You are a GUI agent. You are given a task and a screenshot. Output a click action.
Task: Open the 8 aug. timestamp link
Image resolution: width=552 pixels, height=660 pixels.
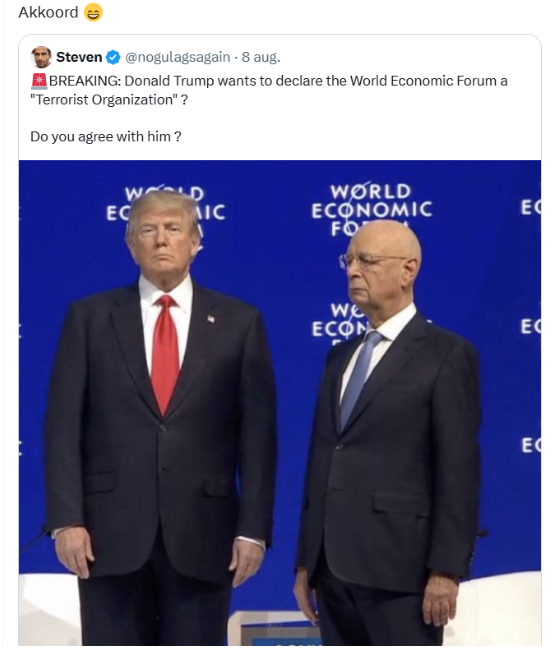[261, 57]
